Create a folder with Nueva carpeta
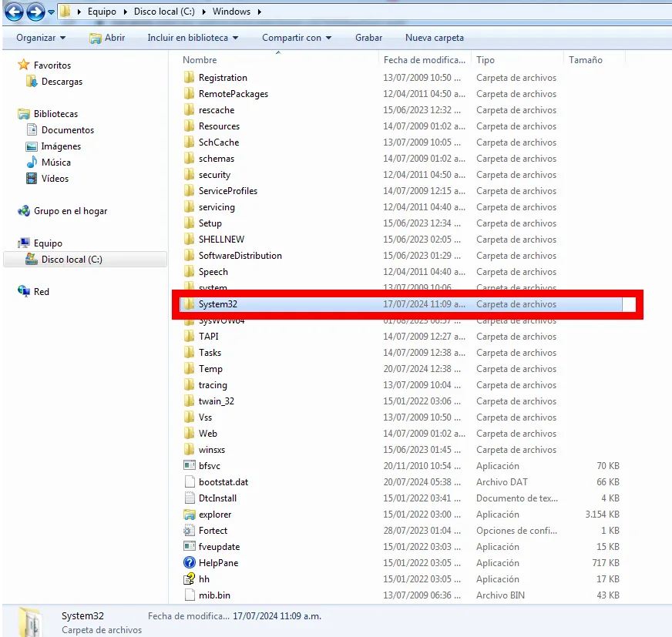Viewport: 672px width, 637px height. coord(435,37)
